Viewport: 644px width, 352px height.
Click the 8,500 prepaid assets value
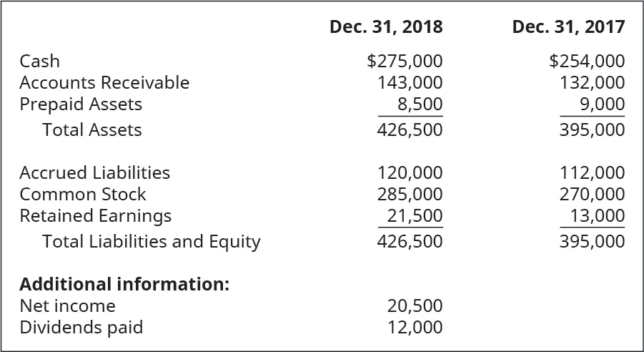[x=420, y=104]
